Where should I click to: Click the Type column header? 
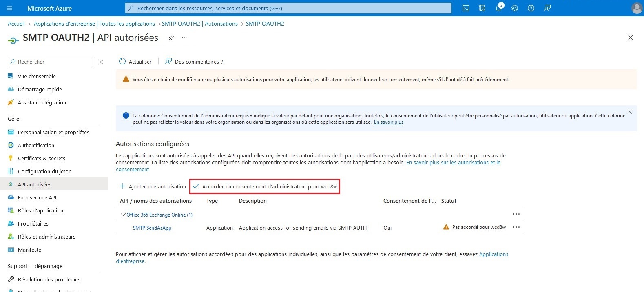click(x=212, y=201)
